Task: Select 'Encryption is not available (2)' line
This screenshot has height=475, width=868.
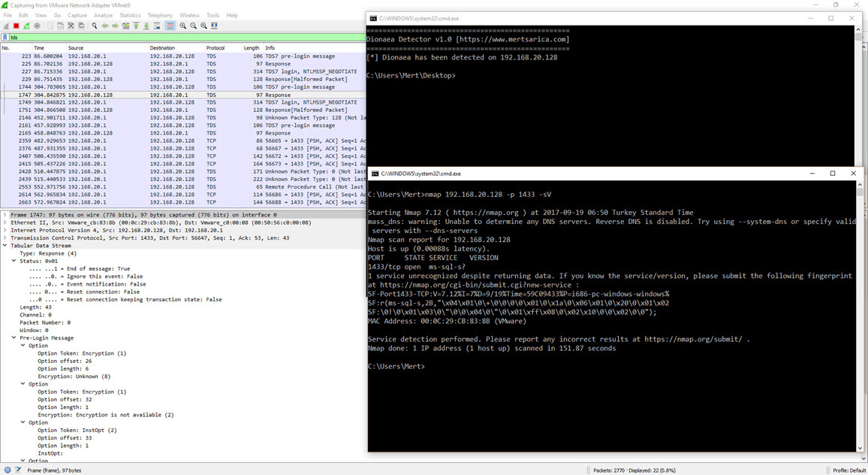Action: coord(106,415)
